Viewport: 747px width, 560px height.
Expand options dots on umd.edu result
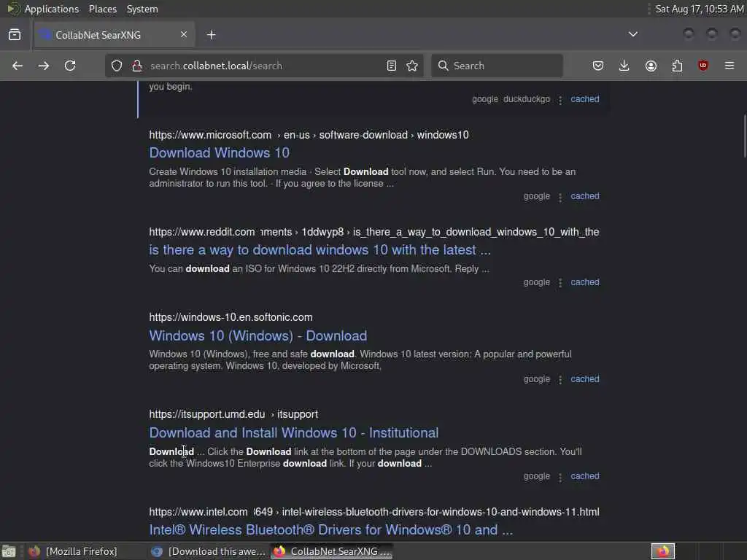pos(560,477)
